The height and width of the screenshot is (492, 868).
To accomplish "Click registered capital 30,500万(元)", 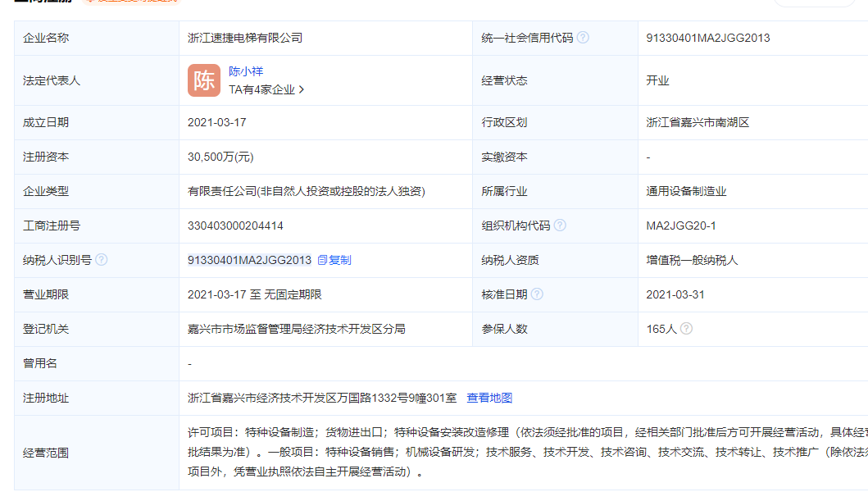I will click(x=220, y=157).
